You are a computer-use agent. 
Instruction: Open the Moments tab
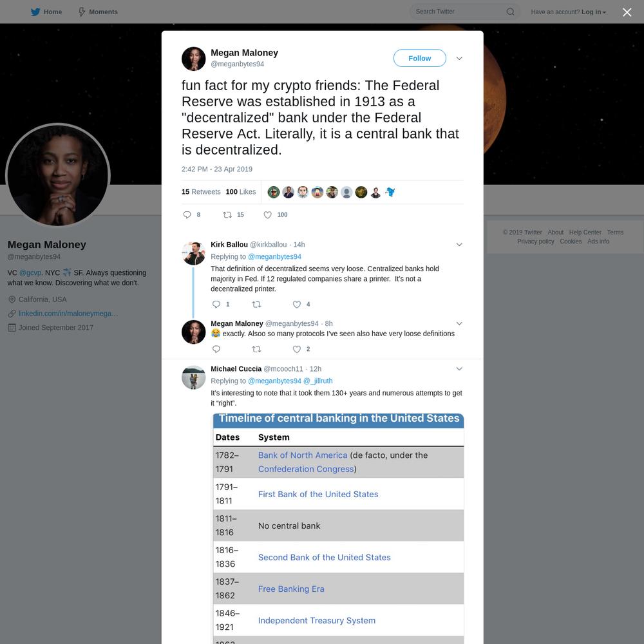(x=98, y=12)
